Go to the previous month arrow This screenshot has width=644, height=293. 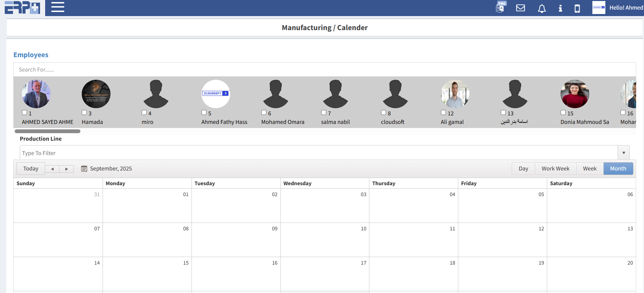coord(52,169)
